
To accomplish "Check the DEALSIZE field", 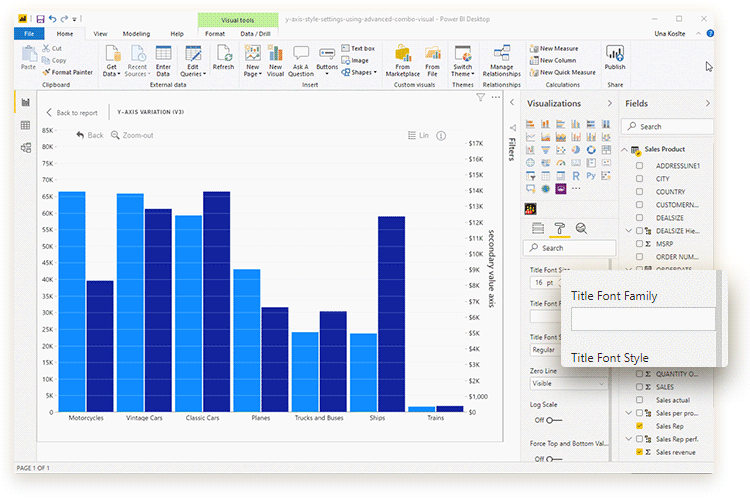I will point(639,218).
